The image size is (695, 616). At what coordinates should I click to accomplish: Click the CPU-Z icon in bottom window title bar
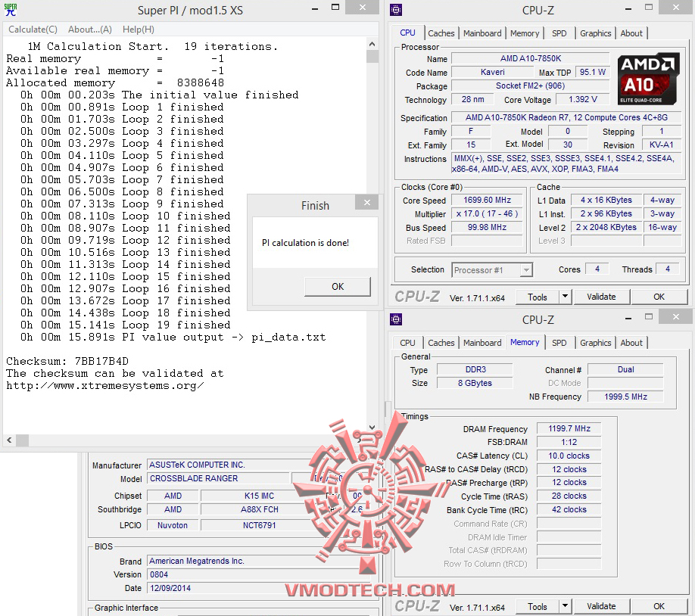click(x=396, y=319)
